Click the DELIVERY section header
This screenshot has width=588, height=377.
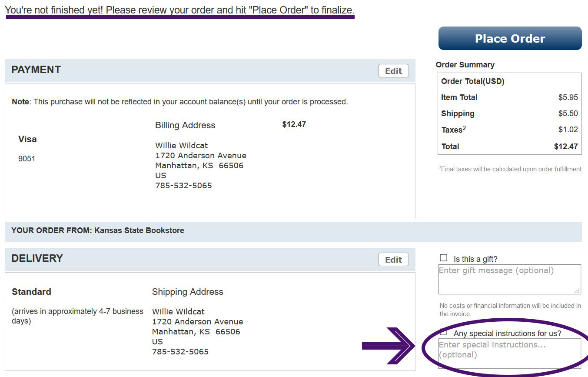coord(37,258)
